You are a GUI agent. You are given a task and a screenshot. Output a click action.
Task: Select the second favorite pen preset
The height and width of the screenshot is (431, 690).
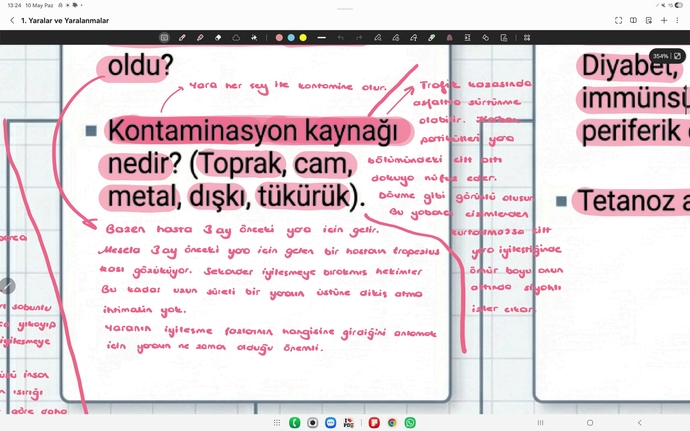point(396,38)
